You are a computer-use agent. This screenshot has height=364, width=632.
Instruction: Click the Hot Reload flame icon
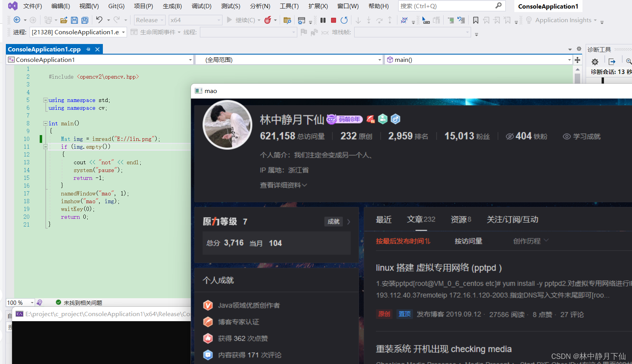pyautogui.click(x=268, y=20)
